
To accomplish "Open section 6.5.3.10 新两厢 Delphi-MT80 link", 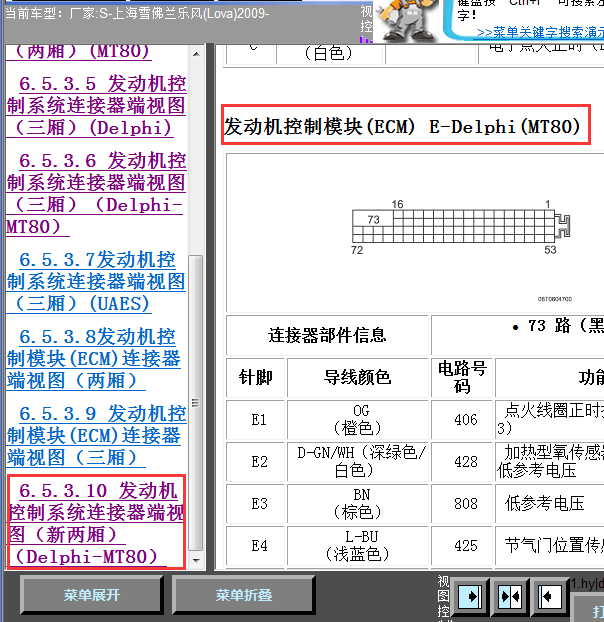I will tap(96, 523).
